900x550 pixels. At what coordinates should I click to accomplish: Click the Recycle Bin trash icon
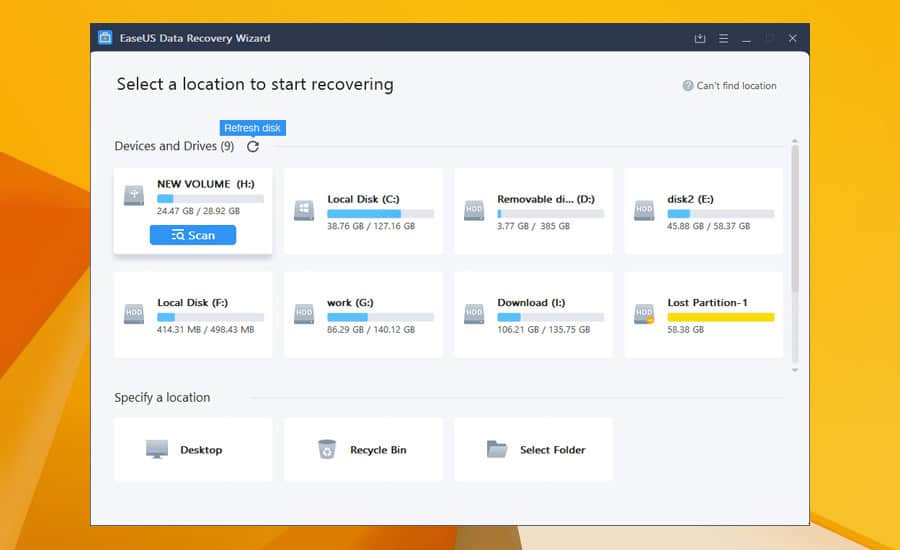327,449
